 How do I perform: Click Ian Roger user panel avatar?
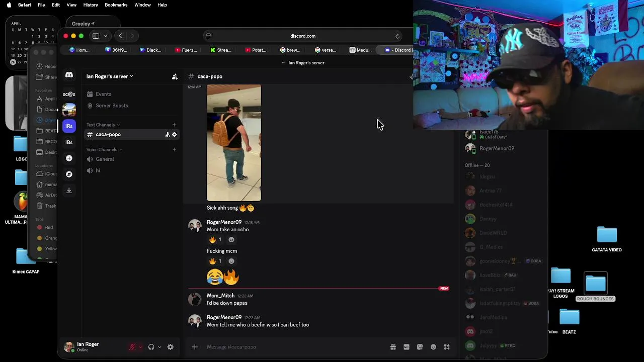[69, 347]
